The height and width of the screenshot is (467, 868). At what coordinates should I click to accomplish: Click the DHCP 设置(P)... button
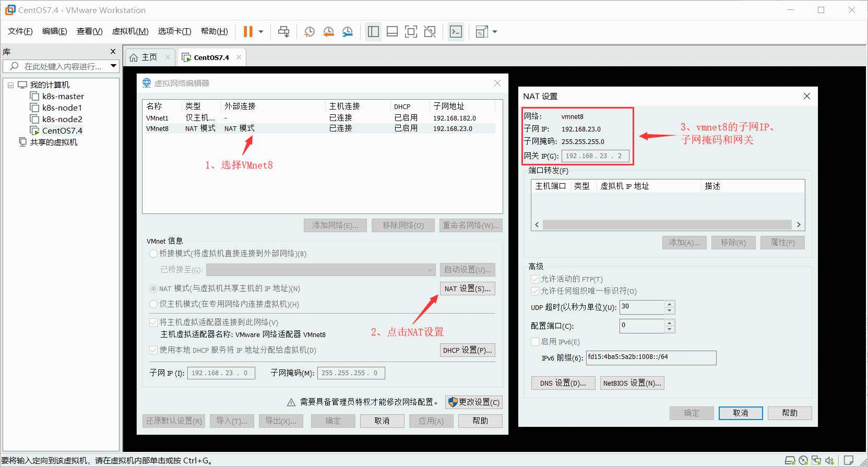tap(468, 350)
